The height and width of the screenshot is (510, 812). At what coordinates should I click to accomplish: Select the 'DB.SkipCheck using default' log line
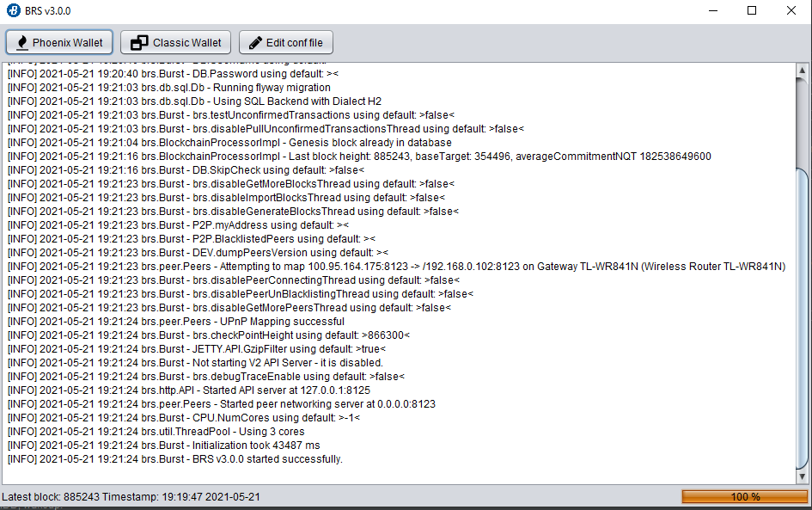[x=186, y=170]
